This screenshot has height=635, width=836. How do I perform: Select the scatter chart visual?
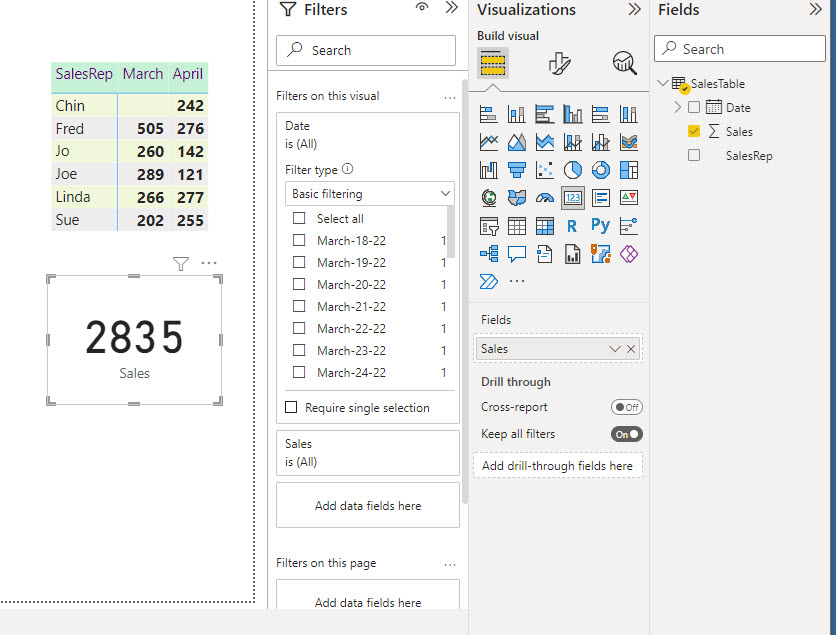pos(544,170)
